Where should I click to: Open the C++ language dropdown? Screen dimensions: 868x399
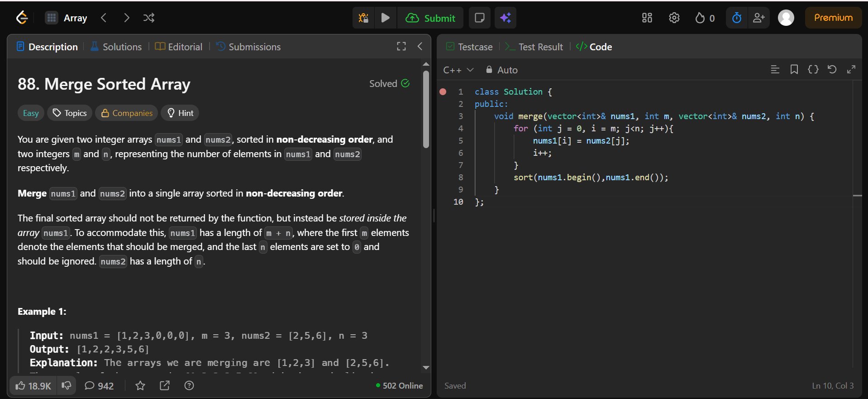coord(458,70)
